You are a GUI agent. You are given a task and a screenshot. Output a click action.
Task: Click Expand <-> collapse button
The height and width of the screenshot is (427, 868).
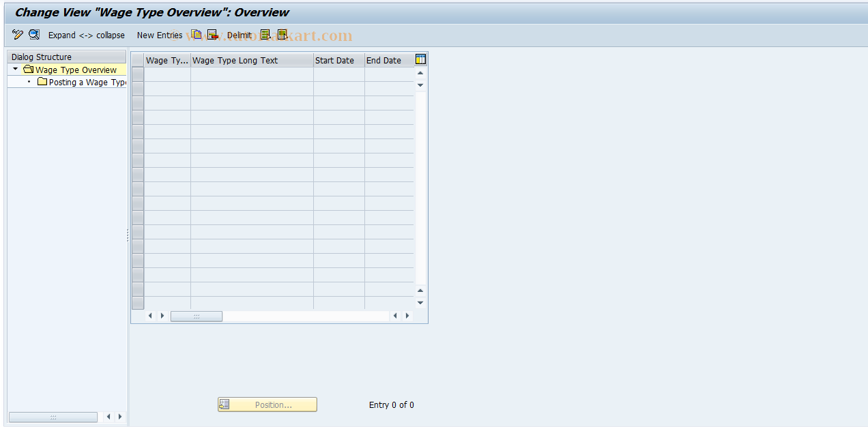point(87,35)
